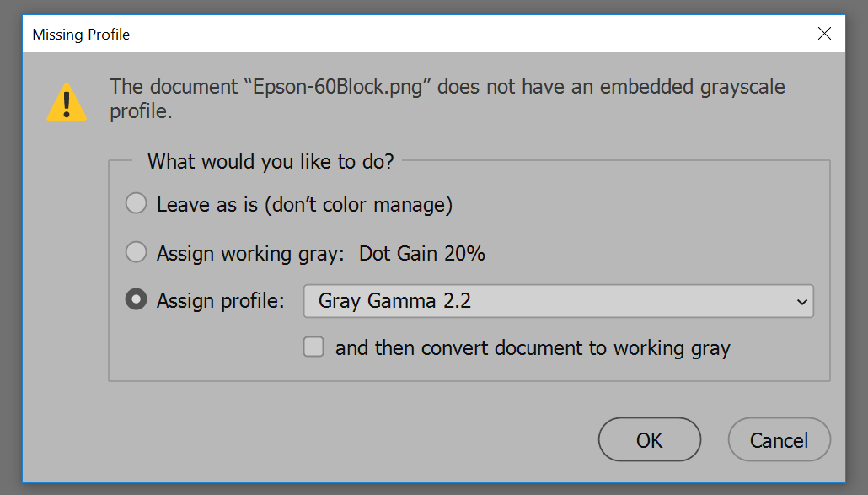This screenshot has height=495, width=868.
Task: Click the yellow warning triangle icon
Action: 67,102
